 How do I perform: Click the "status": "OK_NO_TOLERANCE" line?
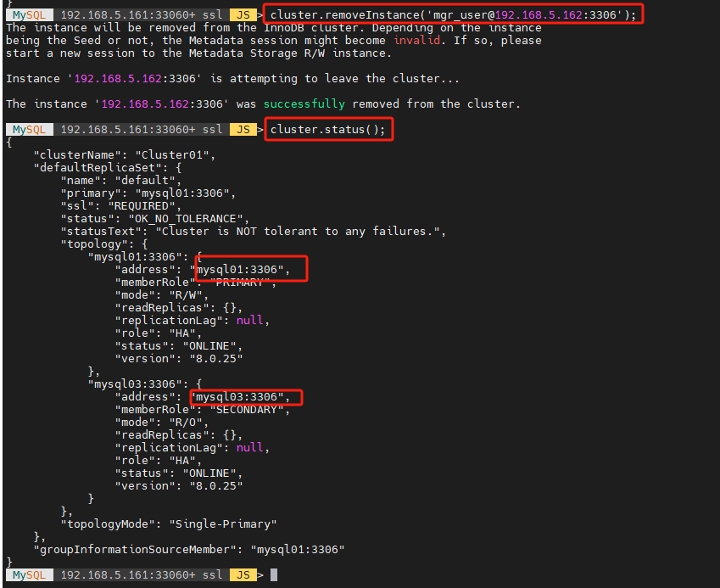tap(155, 218)
